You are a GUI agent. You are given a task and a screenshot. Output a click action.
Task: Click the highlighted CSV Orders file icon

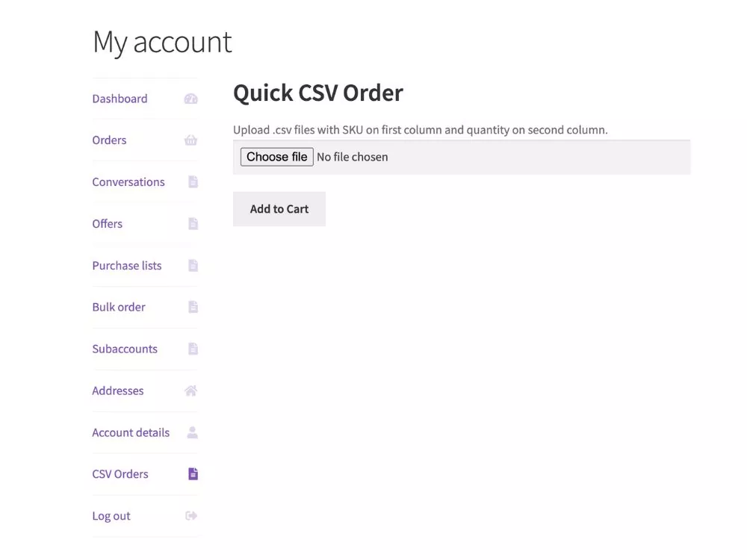pyautogui.click(x=193, y=474)
